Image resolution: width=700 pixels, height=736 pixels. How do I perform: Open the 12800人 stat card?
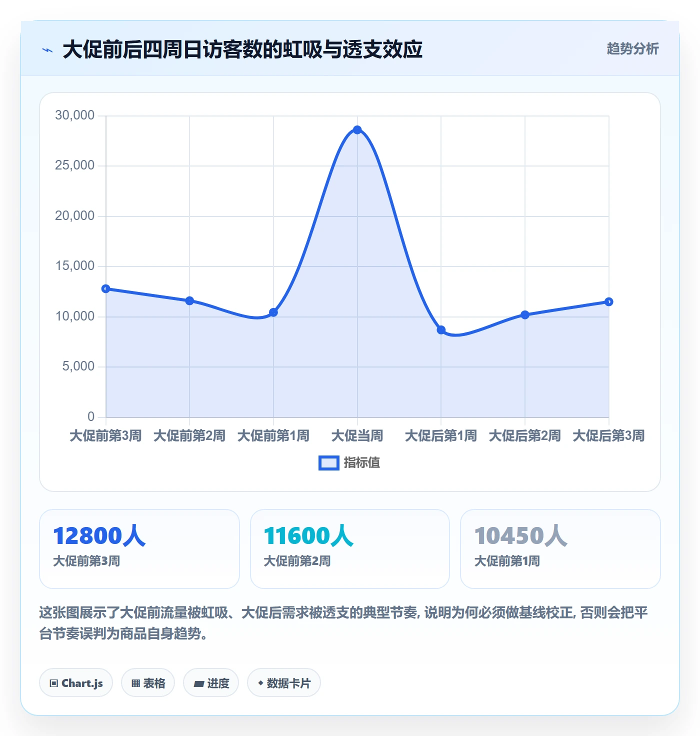point(139,549)
